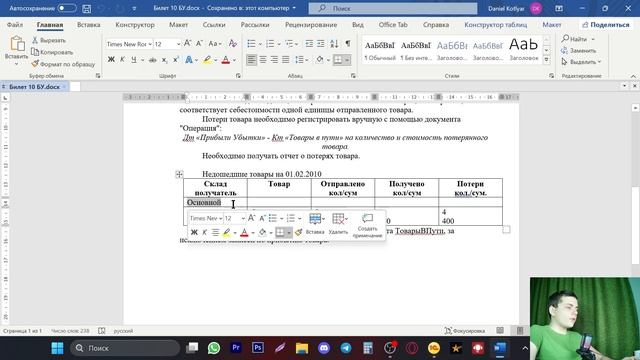Switch to the Рецензирование tab

pos(311,25)
